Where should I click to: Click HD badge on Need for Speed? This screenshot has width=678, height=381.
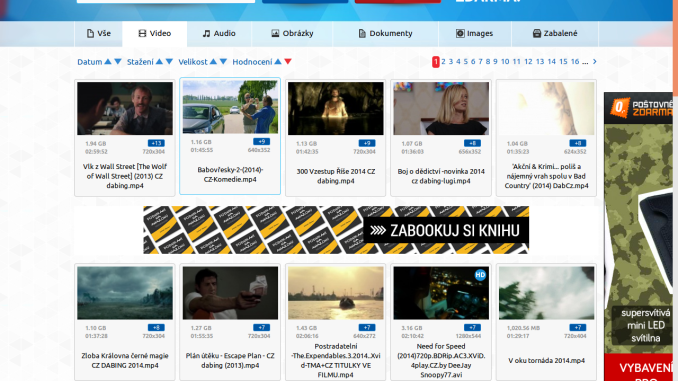pyautogui.click(x=480, y=275)
